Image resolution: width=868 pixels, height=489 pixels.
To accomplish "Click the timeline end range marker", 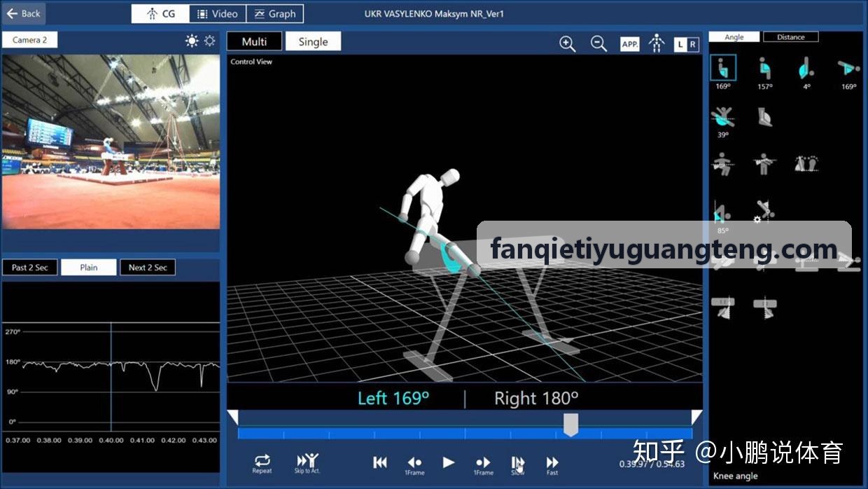I will click(x=696, y=418).
